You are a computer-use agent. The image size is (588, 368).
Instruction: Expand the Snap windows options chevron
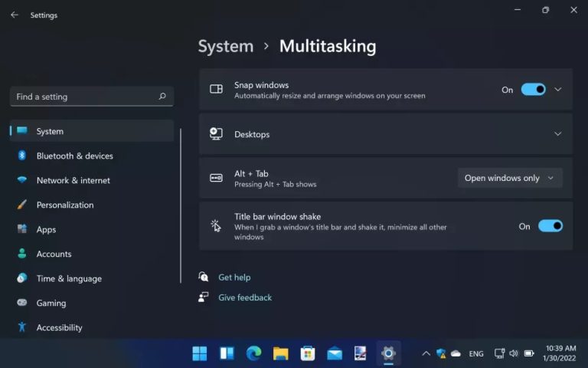[x=558, y=90]
